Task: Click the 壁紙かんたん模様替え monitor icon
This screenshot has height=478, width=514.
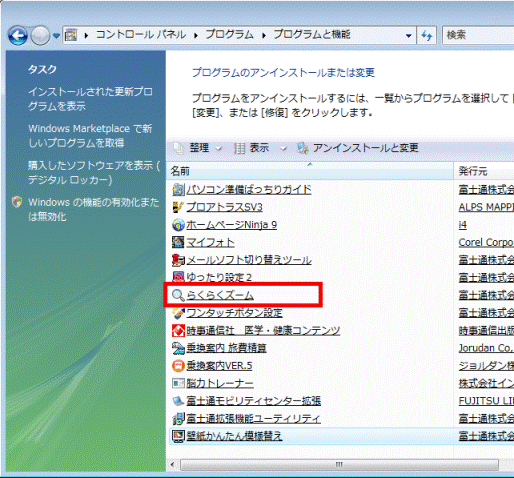Action: (178, 436)
